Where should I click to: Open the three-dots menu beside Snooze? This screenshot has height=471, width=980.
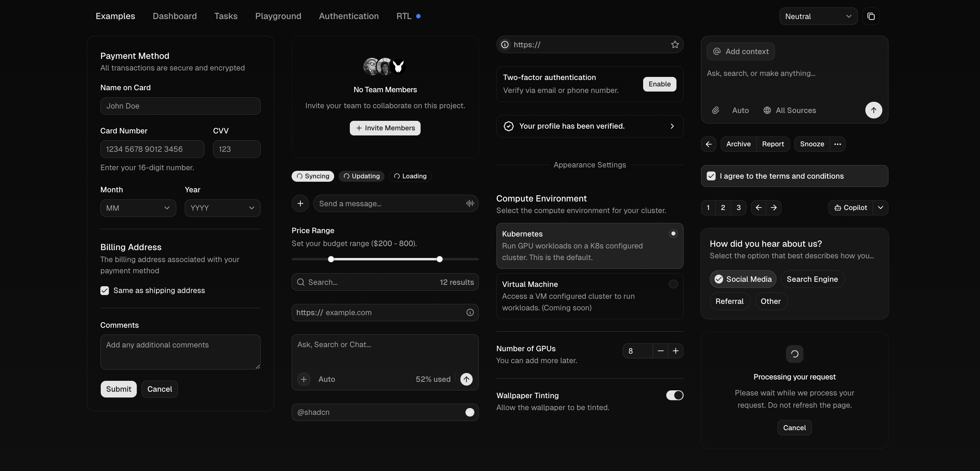point(837,144)
